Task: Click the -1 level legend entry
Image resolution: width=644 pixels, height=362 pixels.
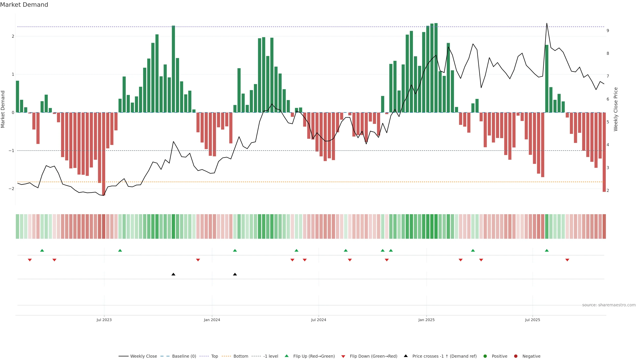Action: point(271,356)
